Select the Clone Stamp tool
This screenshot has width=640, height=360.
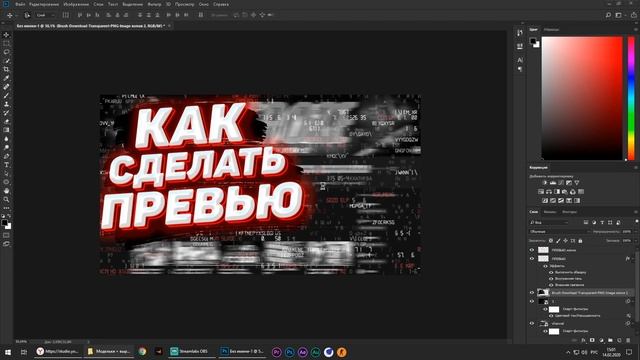pyautogui.click(x=6, y=104)
